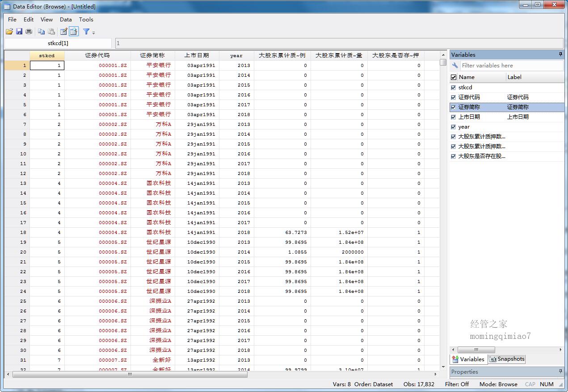
Task: Collapse Properties panel with its pin
Action: (560, 371)
